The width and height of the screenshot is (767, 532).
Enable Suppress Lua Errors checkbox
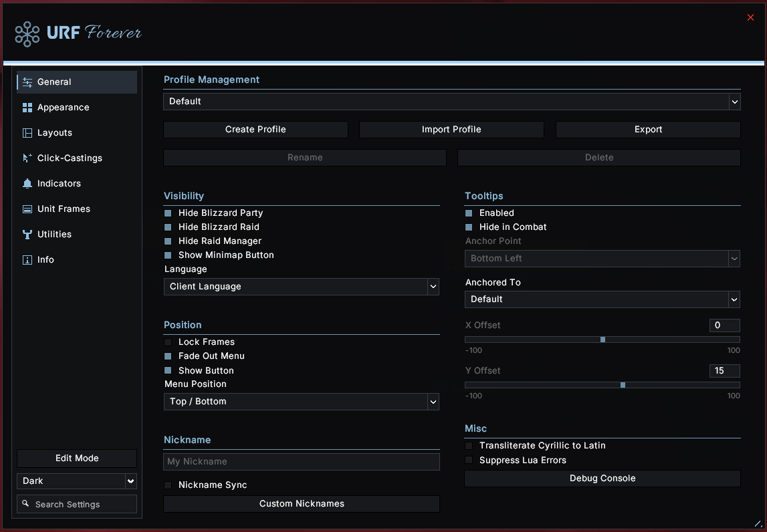click(x=469, y=460)
